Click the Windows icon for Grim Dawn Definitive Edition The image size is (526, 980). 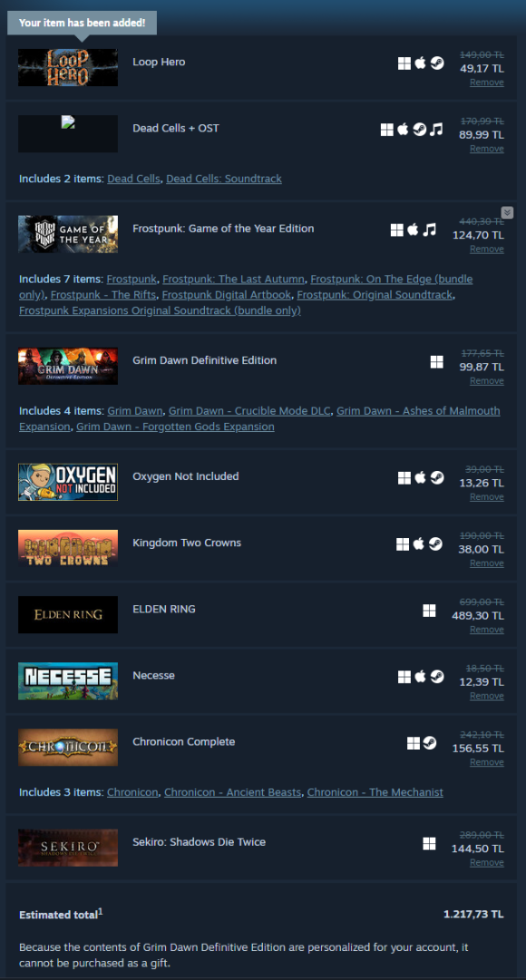(x=436, y=362)
